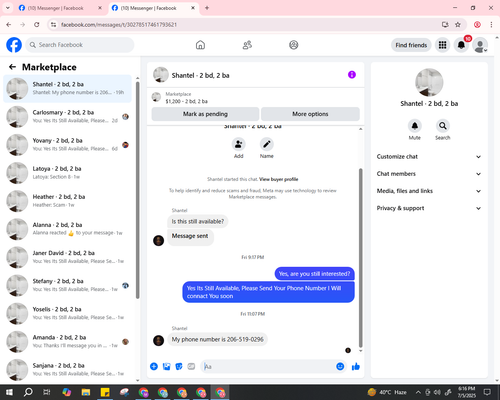Open the emoji picker in message box
The image size is (500, 400).
pyautogui.click(x=340, y=367)
